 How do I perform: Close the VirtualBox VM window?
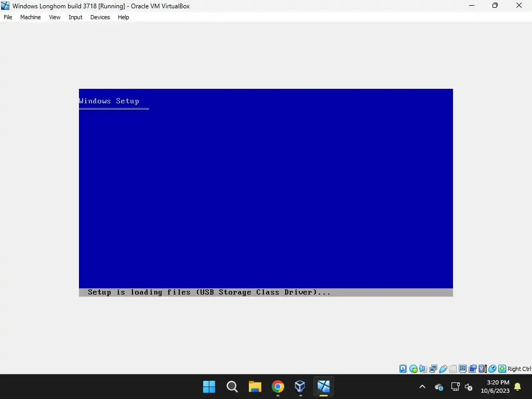point(519,5)
